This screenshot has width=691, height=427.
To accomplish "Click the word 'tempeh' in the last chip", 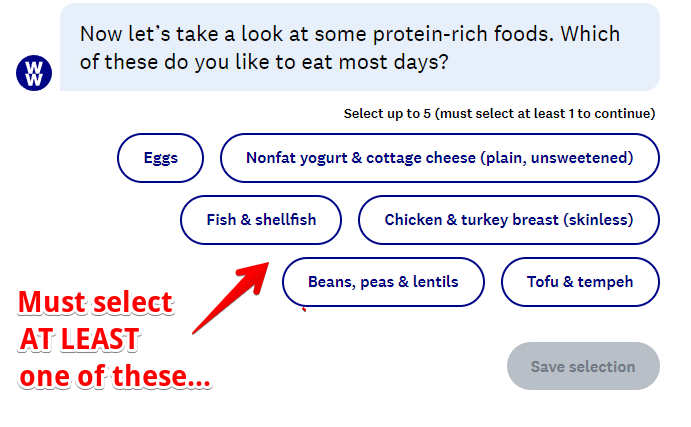I will [x=605, y=282].
